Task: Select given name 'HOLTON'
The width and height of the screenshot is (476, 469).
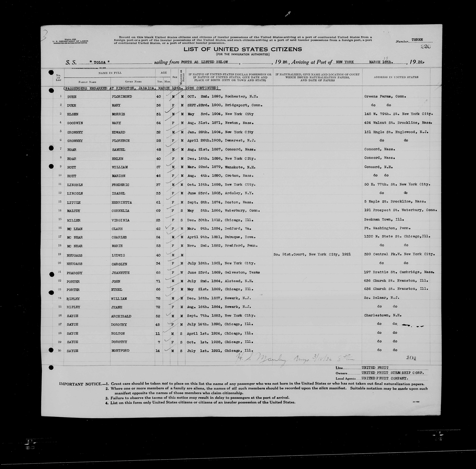Action: (x=118, y=334)
